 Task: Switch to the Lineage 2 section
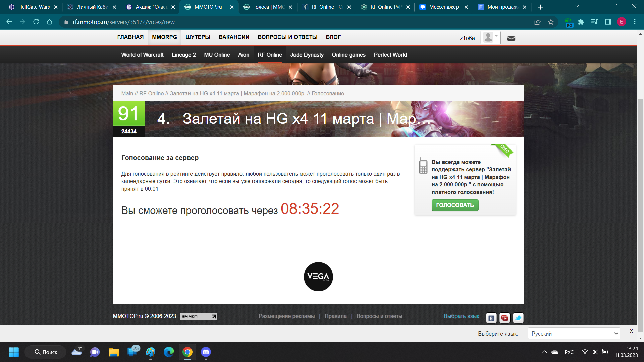[x=183, y=55]
